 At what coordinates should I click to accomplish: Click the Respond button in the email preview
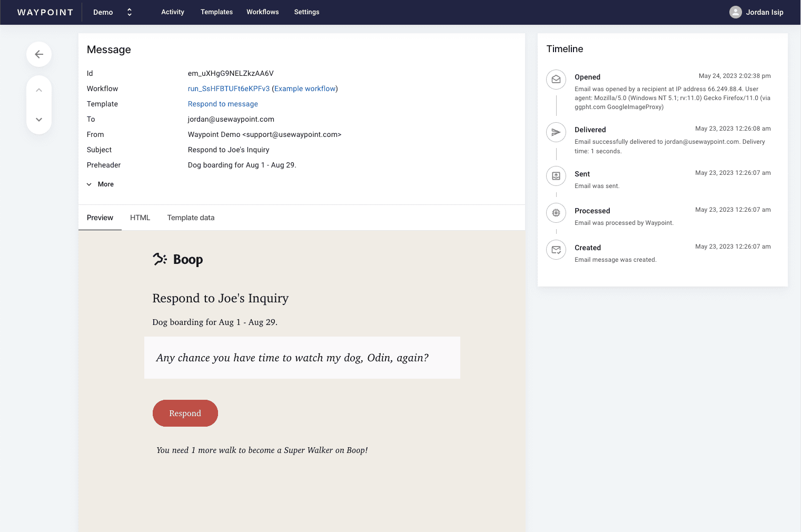tap(185, 413)
